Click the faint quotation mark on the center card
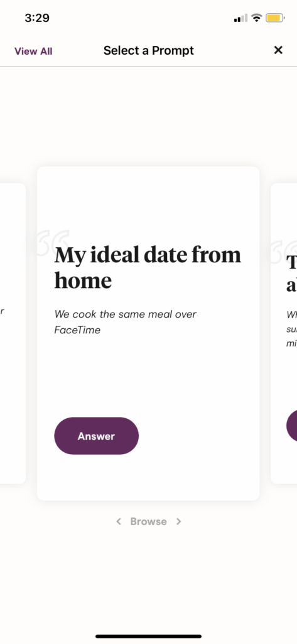This screenshot has width=297, height=644. [53, 243]
